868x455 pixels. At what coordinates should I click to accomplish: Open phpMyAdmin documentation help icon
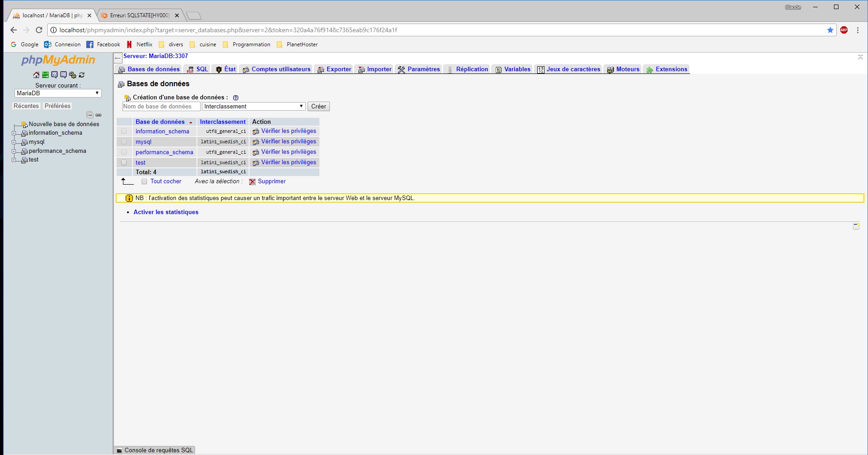pyautogui.click(x=54, y=75)
